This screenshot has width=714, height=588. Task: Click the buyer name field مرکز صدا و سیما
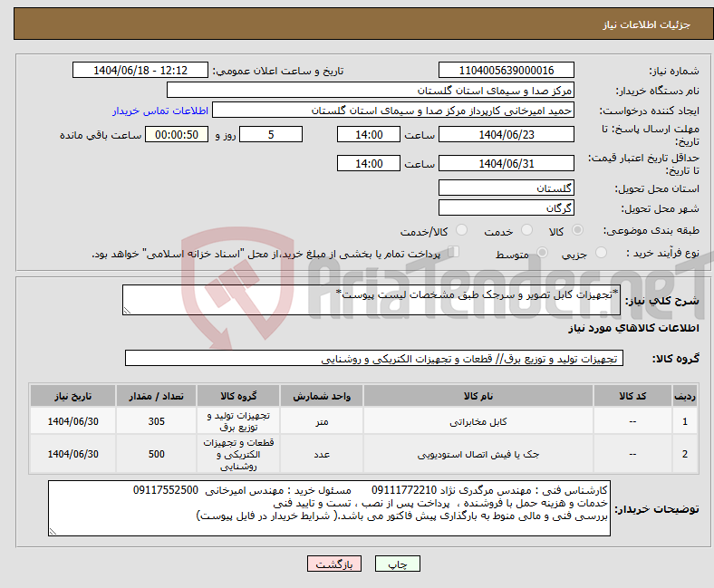coord(371,91)
